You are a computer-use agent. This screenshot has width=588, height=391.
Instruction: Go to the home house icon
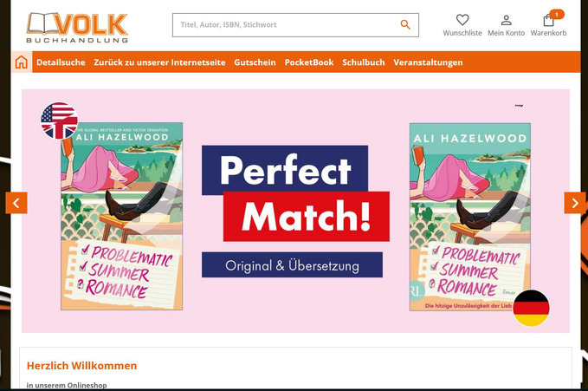pyautogui.click(x=22, y=62)
